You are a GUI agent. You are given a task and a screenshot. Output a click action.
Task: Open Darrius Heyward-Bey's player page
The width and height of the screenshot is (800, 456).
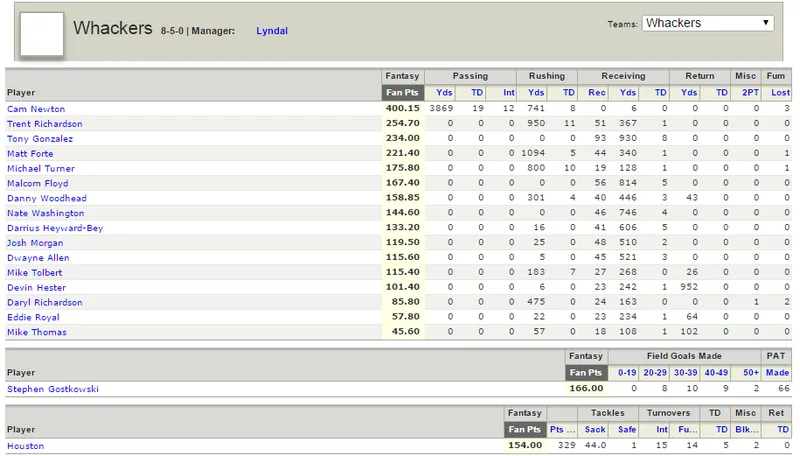pyautogui.click(x=55, y=227)
